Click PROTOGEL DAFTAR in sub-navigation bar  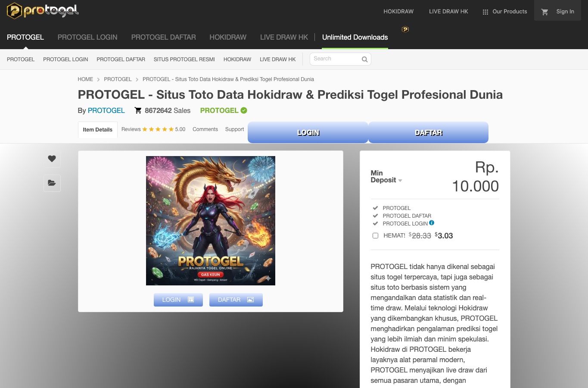point(121,59)
